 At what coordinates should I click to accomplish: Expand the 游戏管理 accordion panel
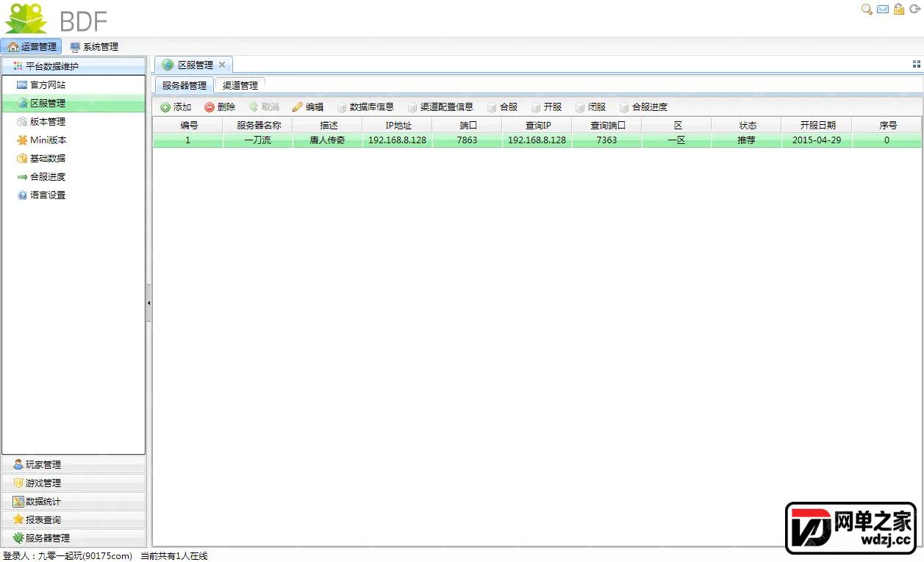click(x=74, y=483)
